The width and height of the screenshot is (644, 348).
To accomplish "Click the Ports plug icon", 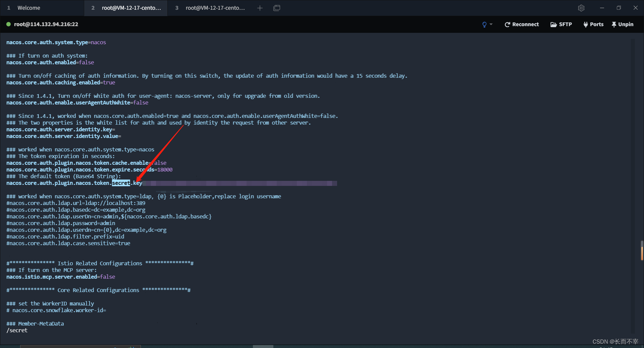I will tap(585, 24).
